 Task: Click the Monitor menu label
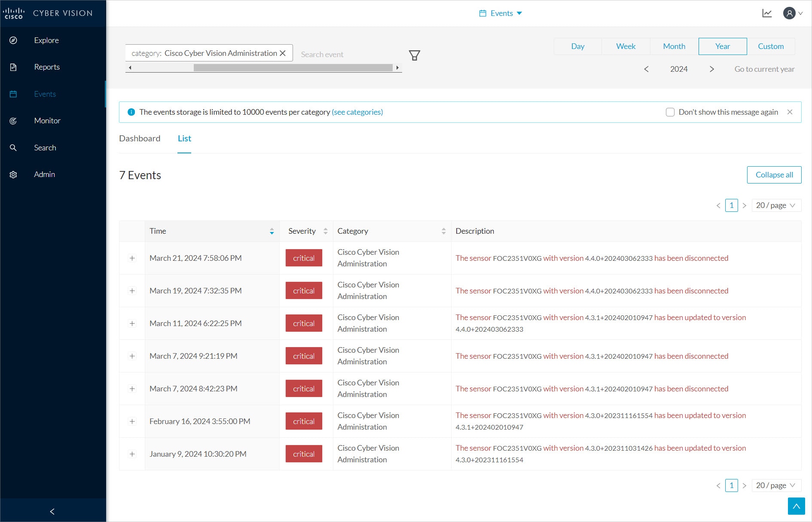47,121
